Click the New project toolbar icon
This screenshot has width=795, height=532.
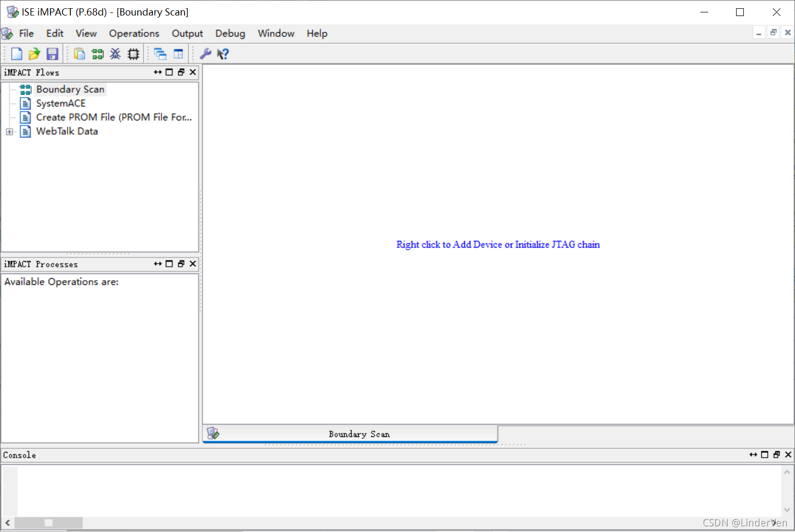point(17,54)
